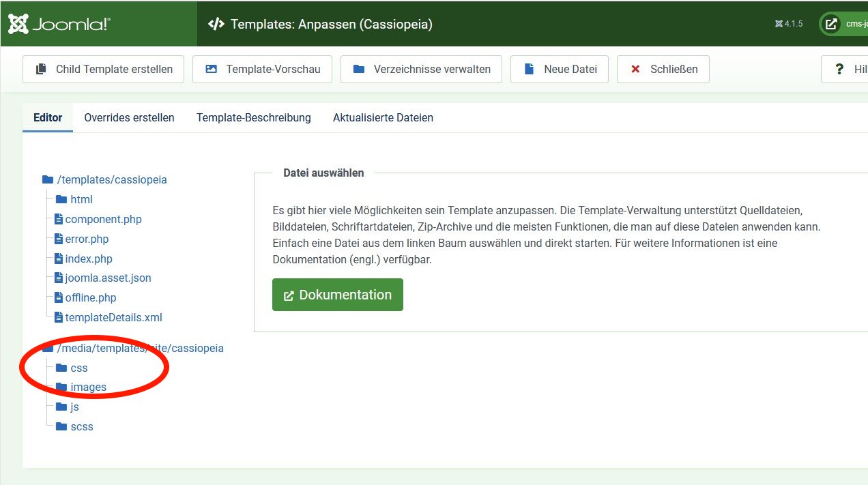
Task: Click the Verzeichnisse verwalten folder icon
Action: 359,69
